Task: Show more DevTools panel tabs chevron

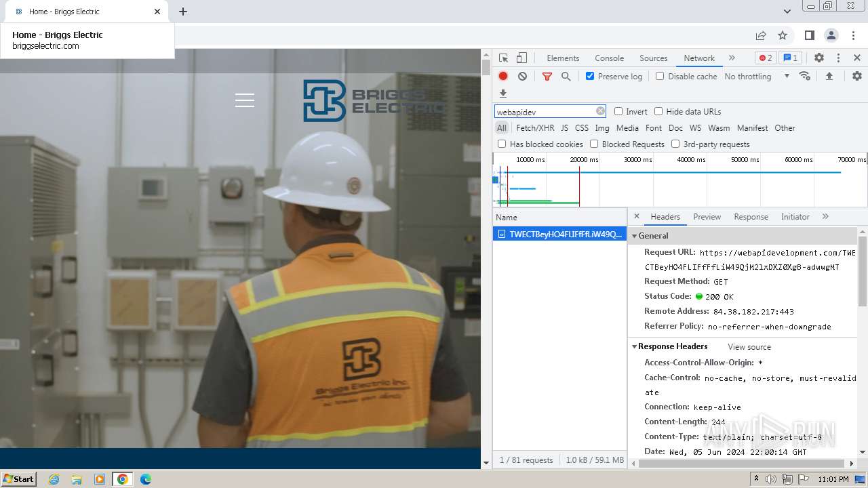Action: pos(732,58)
